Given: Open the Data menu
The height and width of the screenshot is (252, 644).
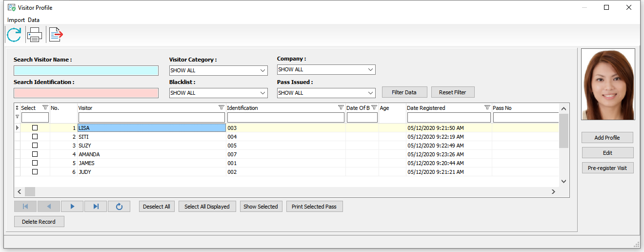Looking at the screenshot, I should [x=34, y=20].
